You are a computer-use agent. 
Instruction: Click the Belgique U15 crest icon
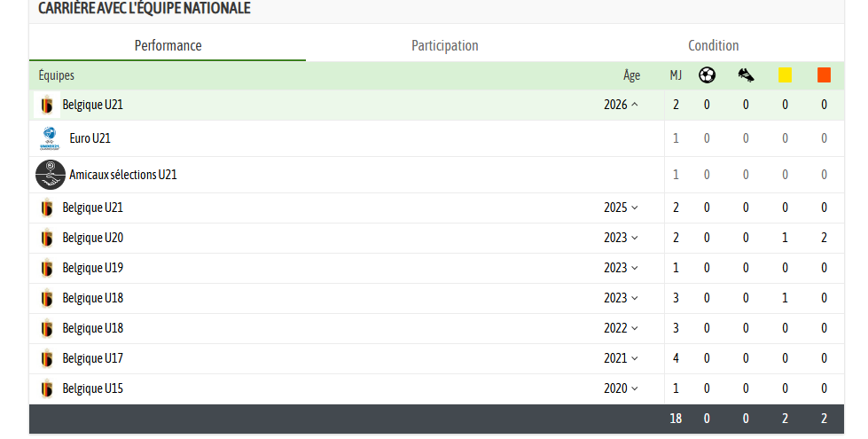pyautogui.click(x=47, y=388)
